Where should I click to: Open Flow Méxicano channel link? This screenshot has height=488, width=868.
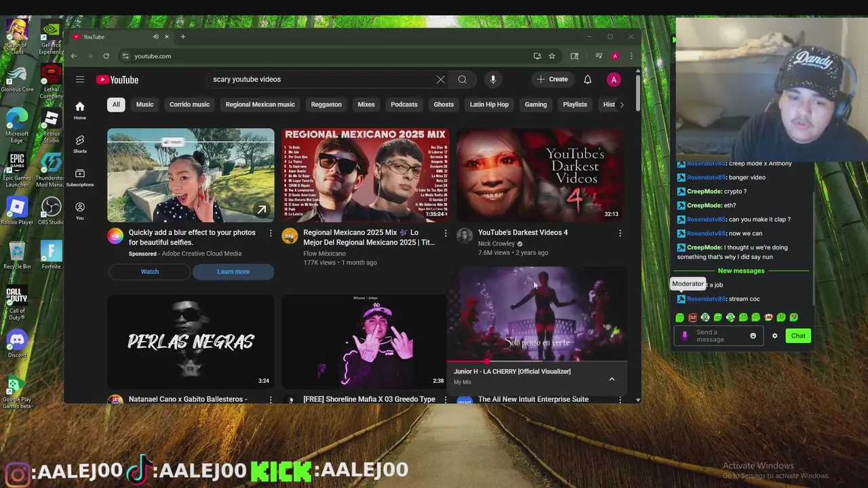[x=324, y=253]
